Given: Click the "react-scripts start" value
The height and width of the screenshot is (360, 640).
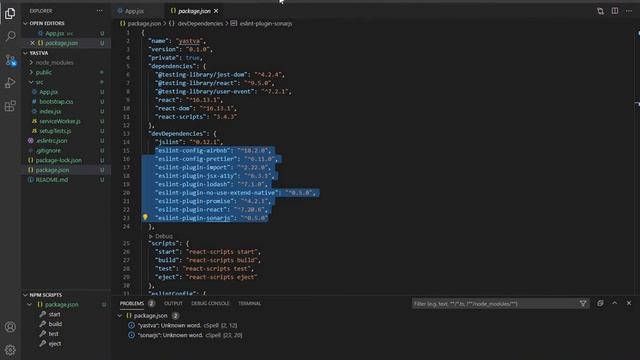Looking at the screenshot, I should tap(222, 252).
